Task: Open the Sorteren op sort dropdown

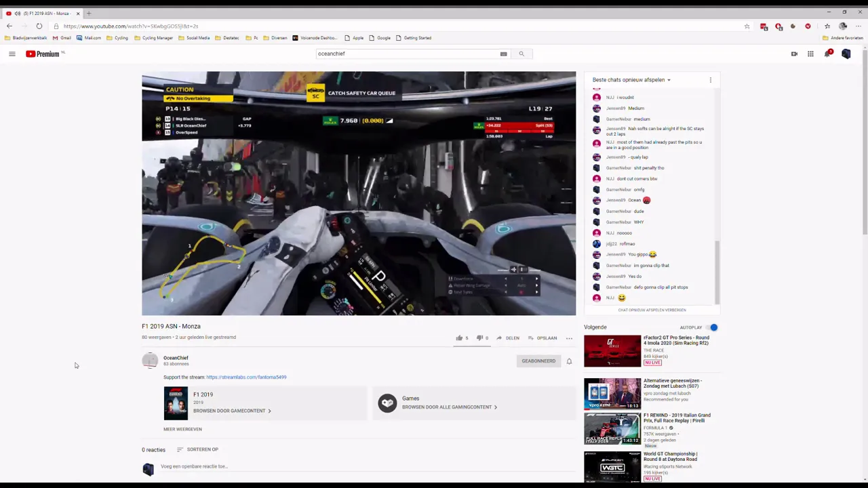Action: pyautogui.click(x=197, y=449)
